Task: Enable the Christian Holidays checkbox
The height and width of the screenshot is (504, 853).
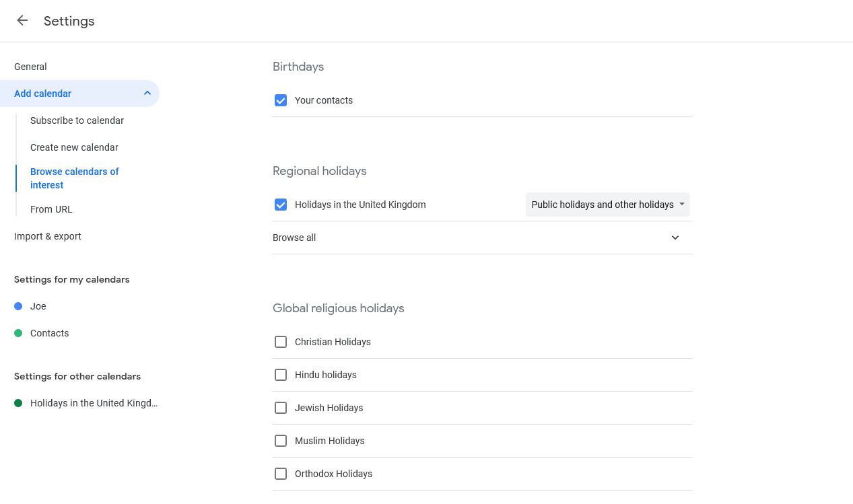Action: click(281, 342)
